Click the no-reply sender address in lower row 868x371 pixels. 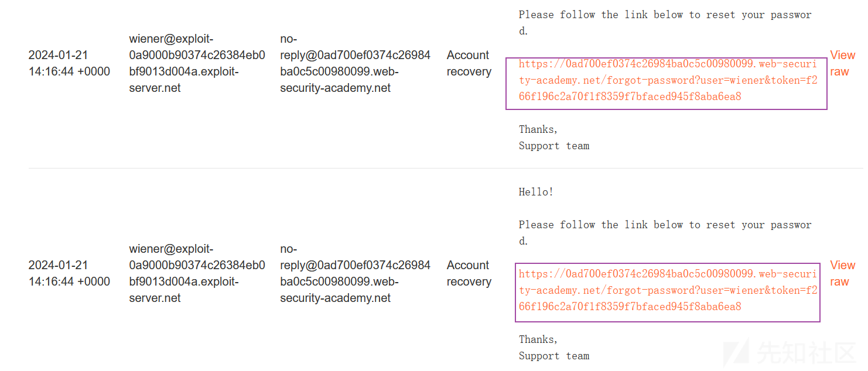[355, 273]
